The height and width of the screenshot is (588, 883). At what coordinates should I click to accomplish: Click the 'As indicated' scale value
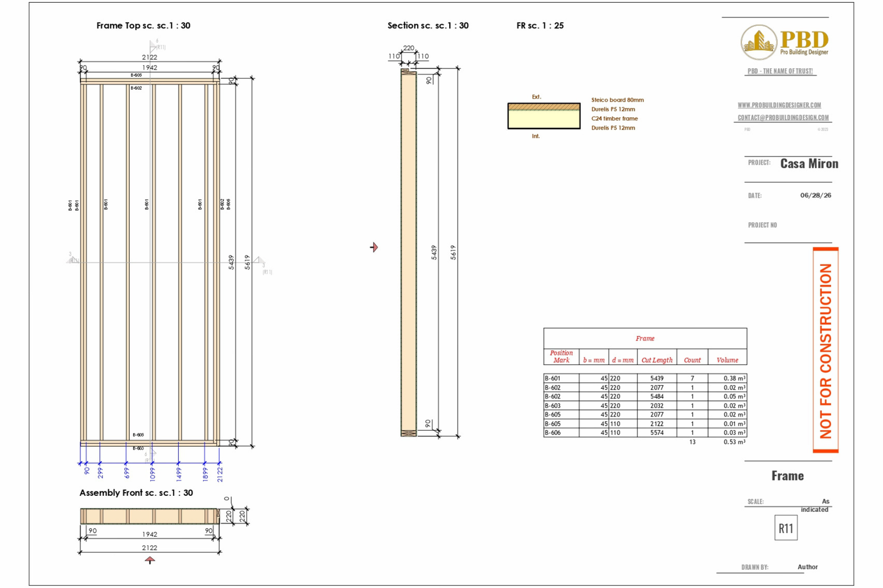pyautogui.click(x=815, y=505)
